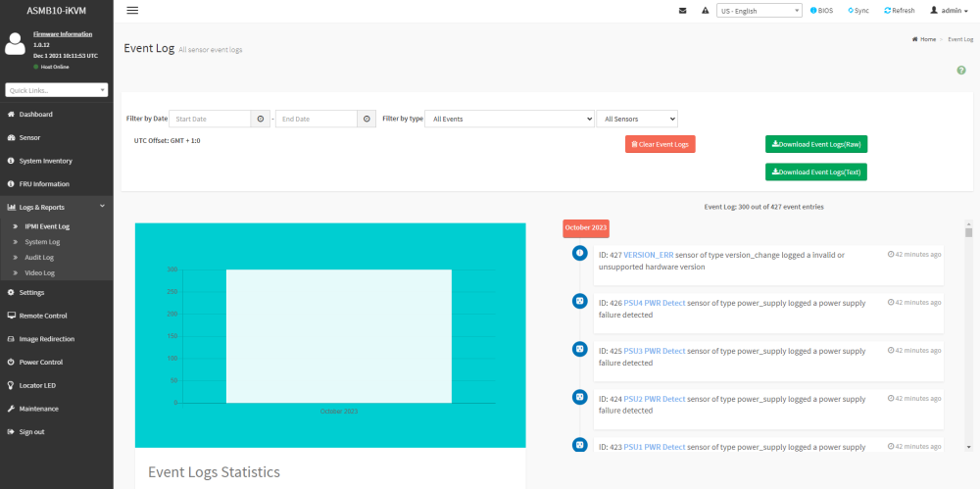
Task: Click the PSU2 PWR Detect link
Action: 655,399
